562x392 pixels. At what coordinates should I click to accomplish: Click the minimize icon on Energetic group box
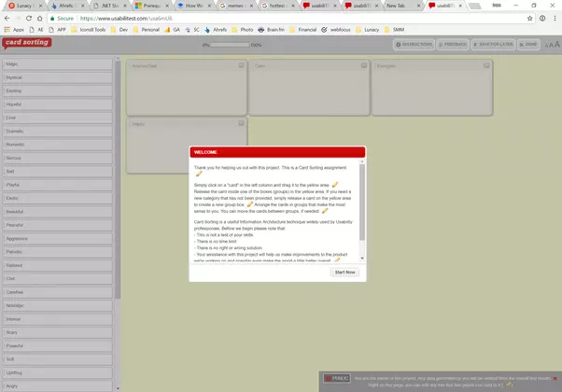click(486, 65)
